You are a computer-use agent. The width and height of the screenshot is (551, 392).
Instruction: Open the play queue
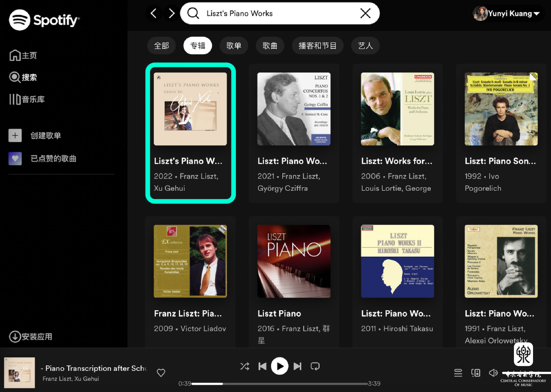[x=458, y=373]
